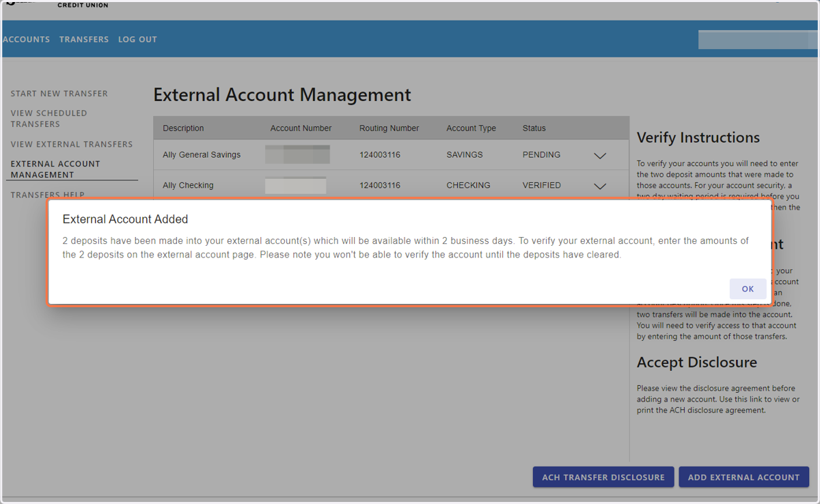Viewport: 820px width, 504px height.
Task: Open the TRANSFERS menu
Action: [x=84, y=40]
